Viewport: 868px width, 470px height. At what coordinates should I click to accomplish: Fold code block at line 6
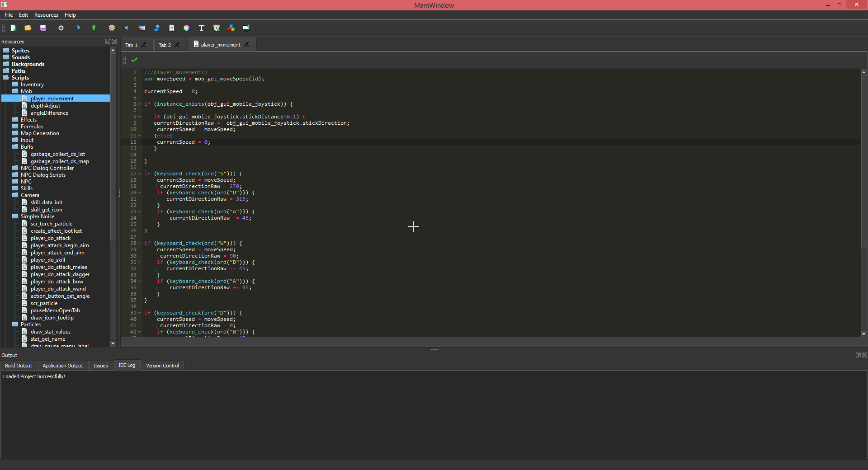(x=140, y=104)
